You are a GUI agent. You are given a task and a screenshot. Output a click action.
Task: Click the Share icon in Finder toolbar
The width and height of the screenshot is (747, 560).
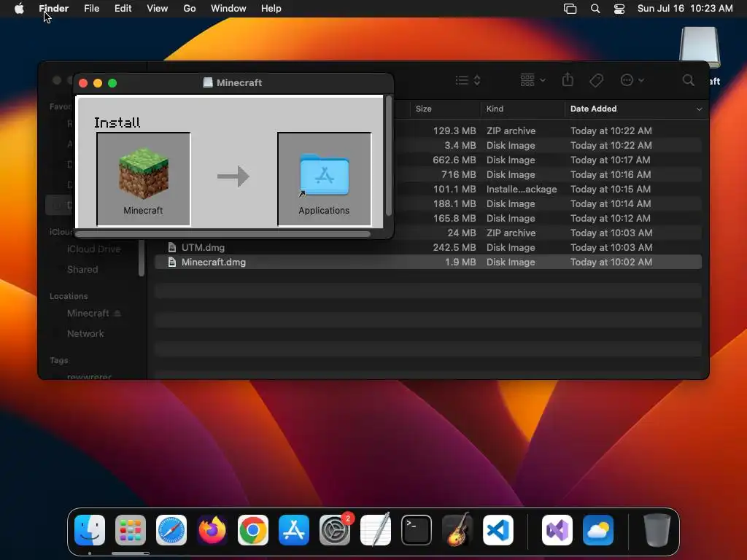click(568, 79)
